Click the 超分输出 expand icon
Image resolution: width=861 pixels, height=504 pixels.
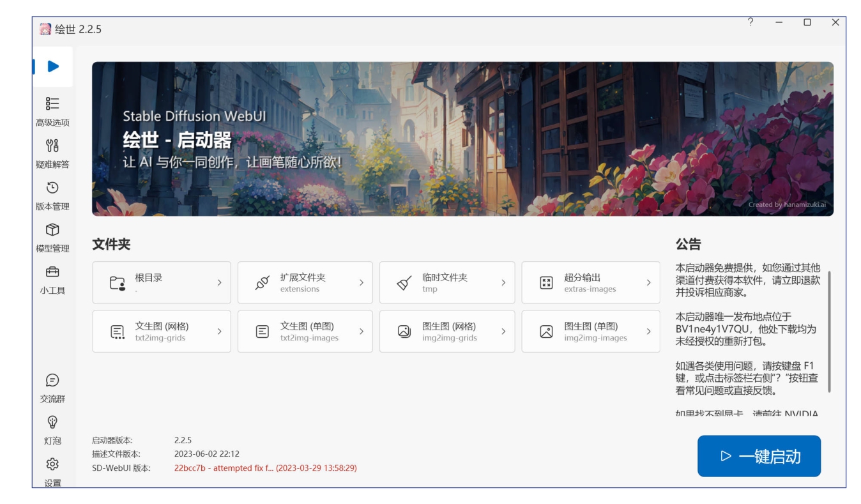pos(546,282)
